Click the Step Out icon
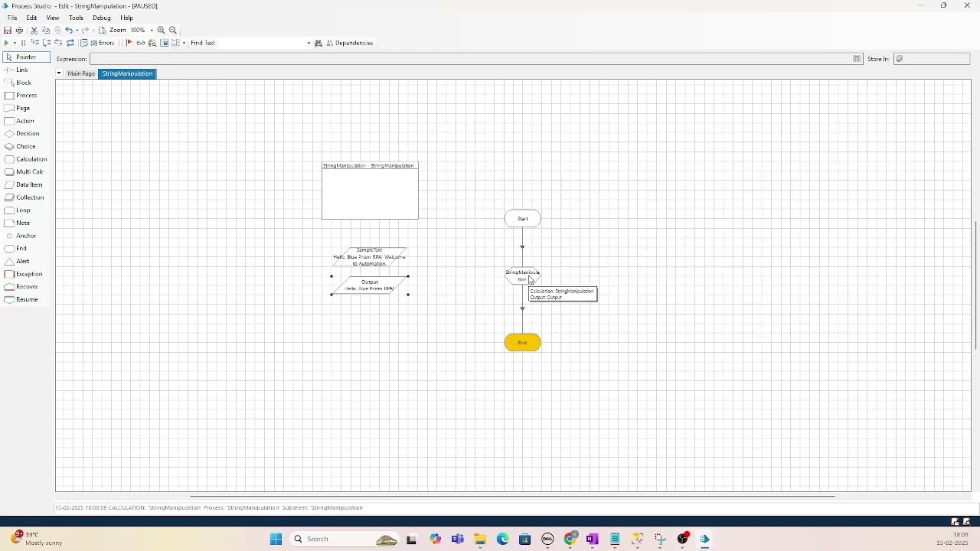 58,43
